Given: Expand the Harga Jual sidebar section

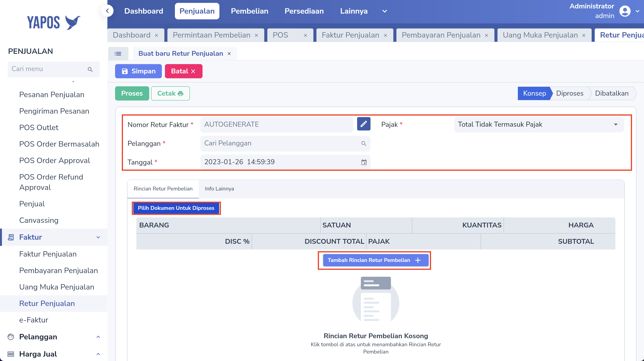Looking at the screenshot, I should click(98, 354).
